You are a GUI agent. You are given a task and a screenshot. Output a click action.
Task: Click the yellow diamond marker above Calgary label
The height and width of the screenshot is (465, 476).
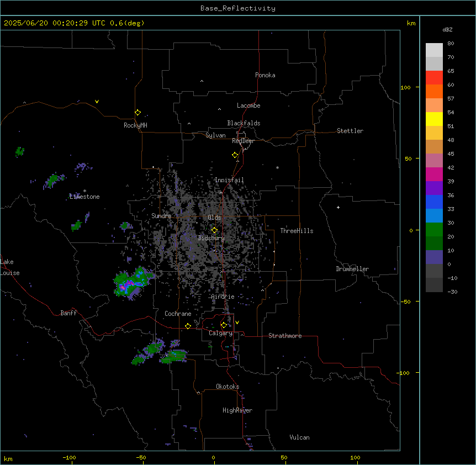pyautogui.click(x=224, y=325)
